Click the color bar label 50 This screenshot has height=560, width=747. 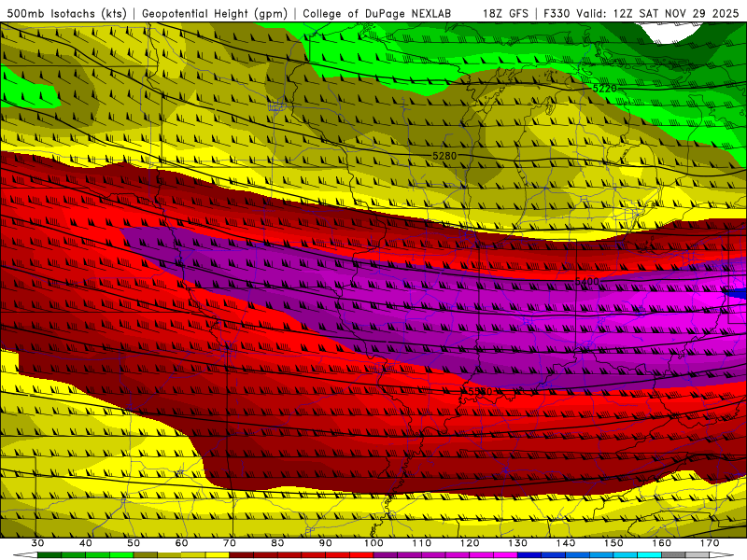134,543
